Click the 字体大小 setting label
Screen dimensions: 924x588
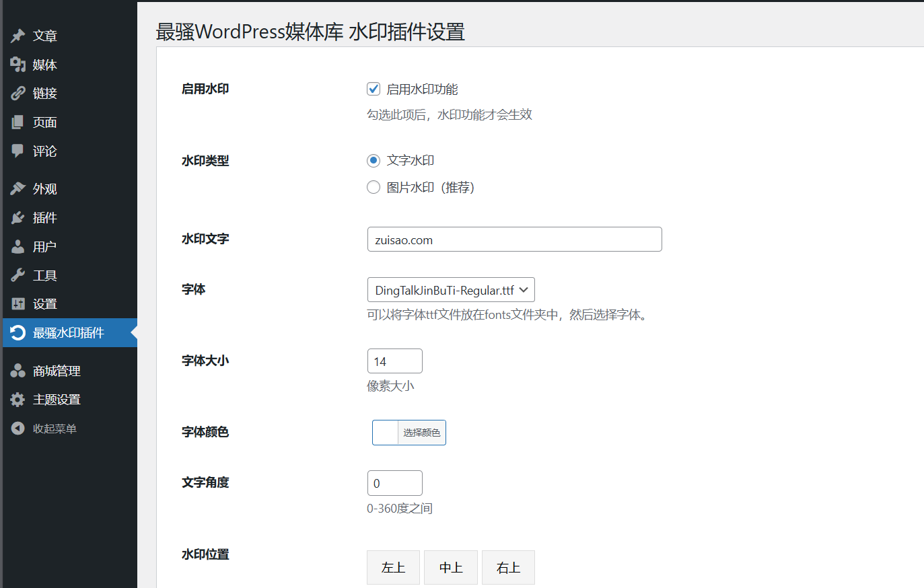[205, 361]
